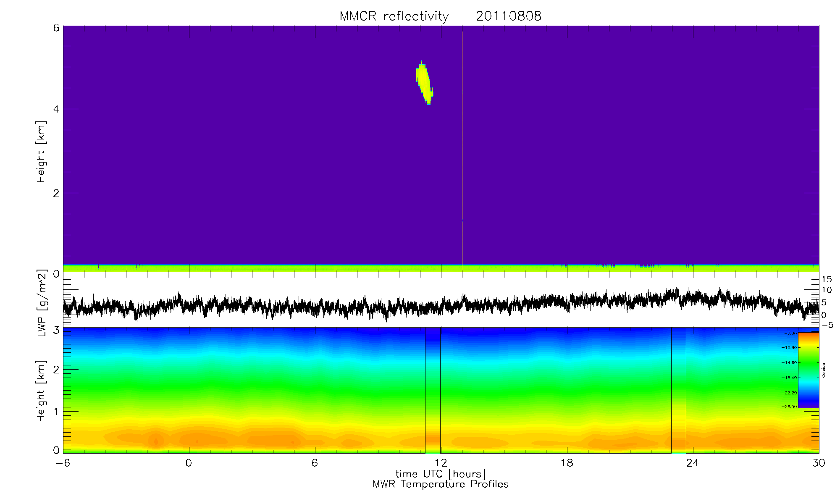840x504 pixels.
Task: Click the Celsius temperature colorbar
Action: click(x=808, y=370)
